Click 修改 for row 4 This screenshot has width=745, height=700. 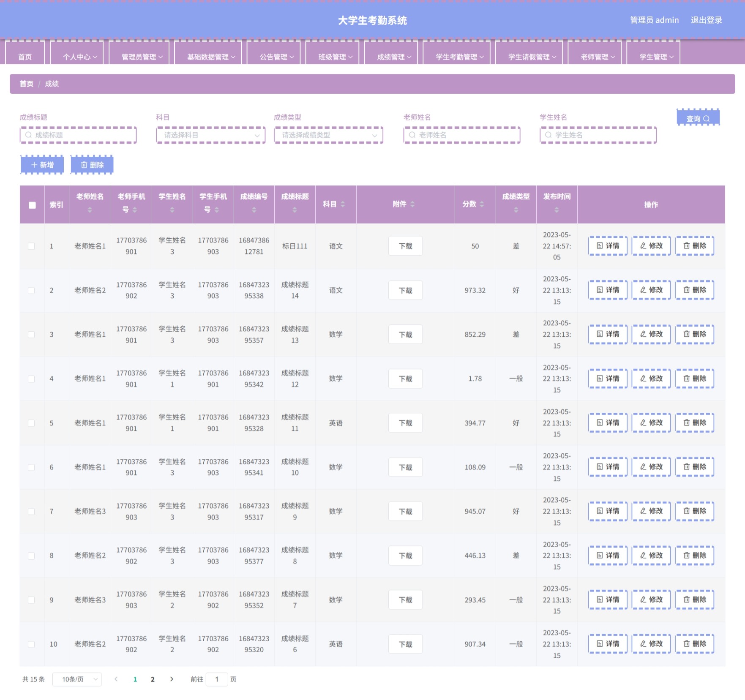click(651, 378)
